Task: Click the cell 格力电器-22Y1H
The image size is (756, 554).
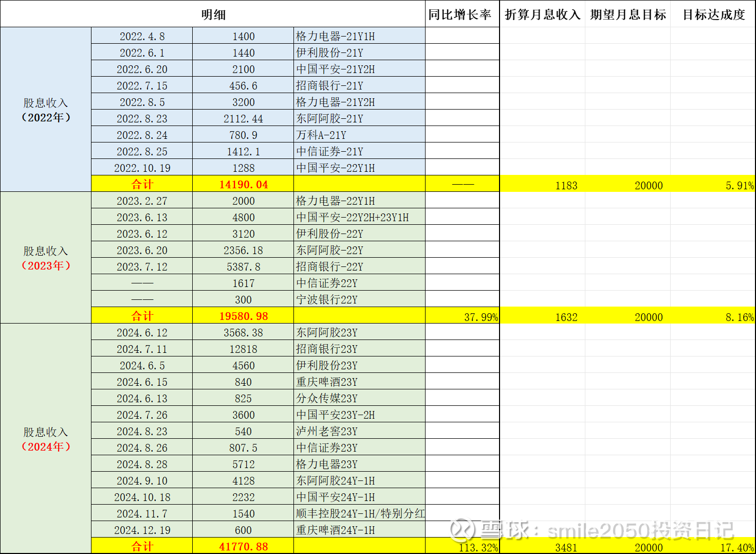Action: (359, 201)
